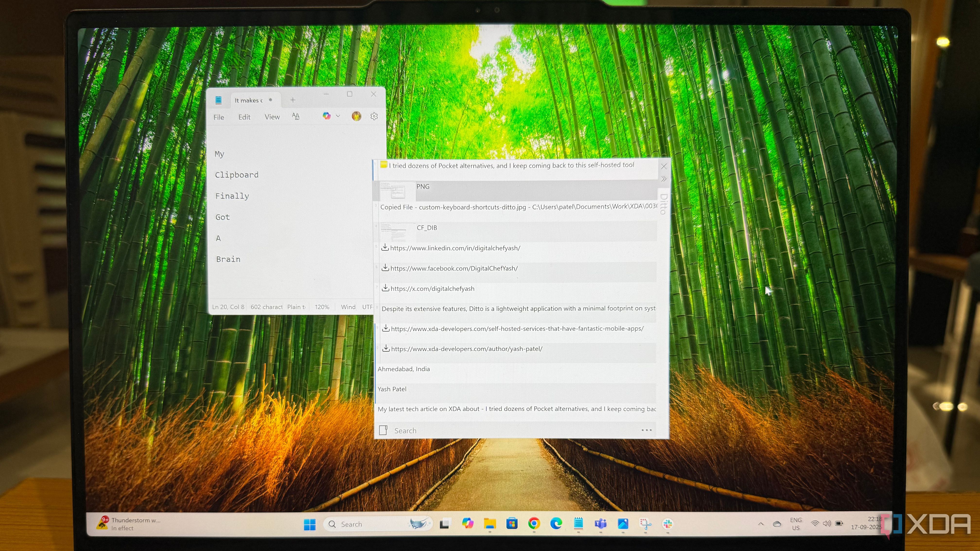Viewport: 980px width, 551px height.
Task: Open Snipping Tool from the taskbar
Action: pyautogui.click(x=645, y=524)
